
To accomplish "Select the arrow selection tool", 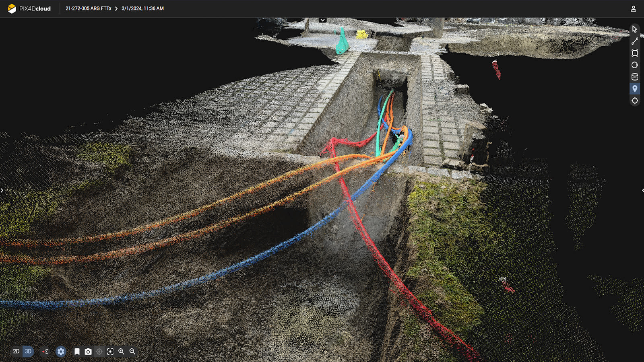I will [635, 29].
